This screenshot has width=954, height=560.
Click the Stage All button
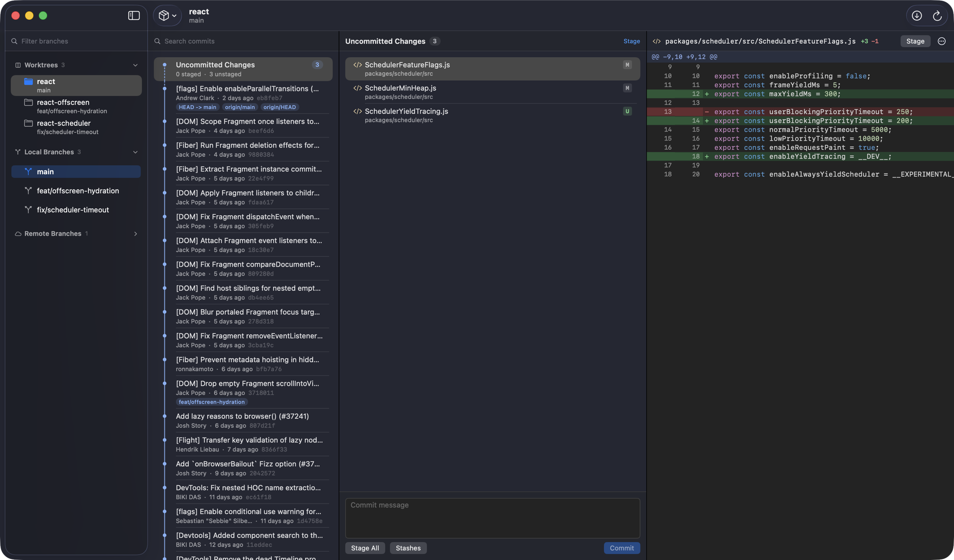pos(365,548)
